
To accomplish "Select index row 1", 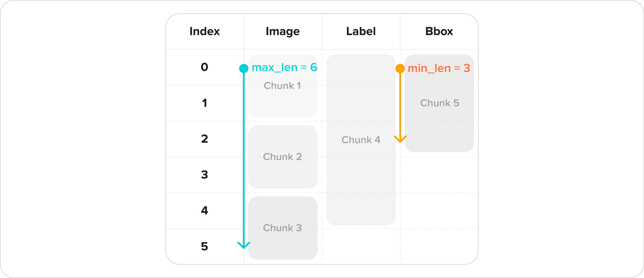I will pos(205,103).
